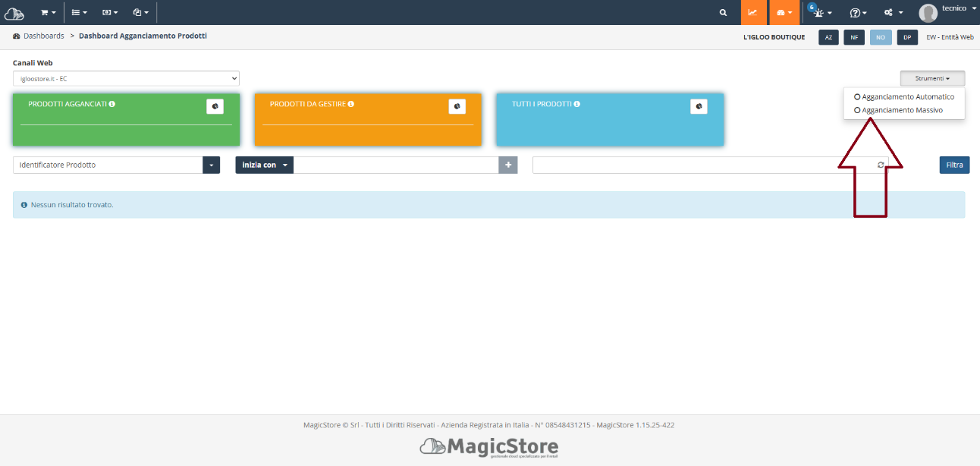
Task: Click pie chart icon on Tutti i Prodotti card
Action: point(699,106)
